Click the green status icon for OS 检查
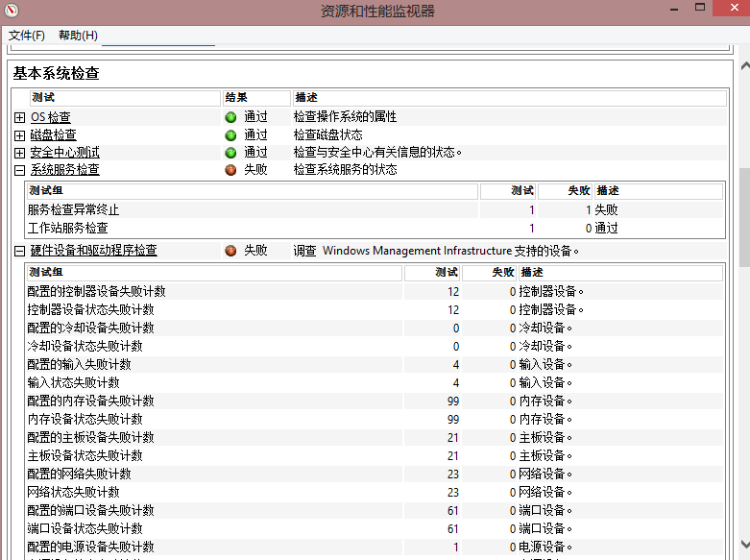The width and height of the screenshot is (750, 560). point(230,117)
